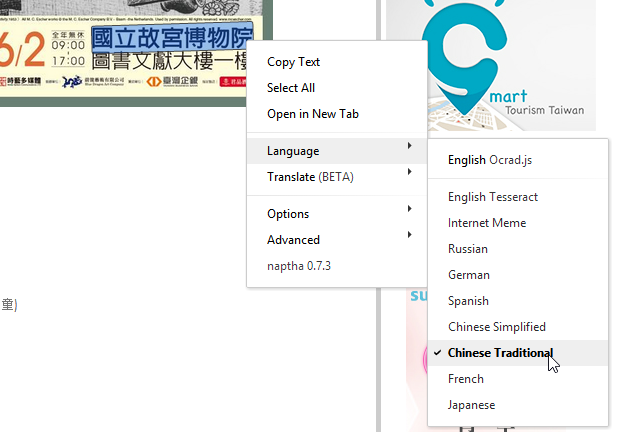Expand the arrow next to Language
This screenshot has height=432, width=639.
coord(410,146)
